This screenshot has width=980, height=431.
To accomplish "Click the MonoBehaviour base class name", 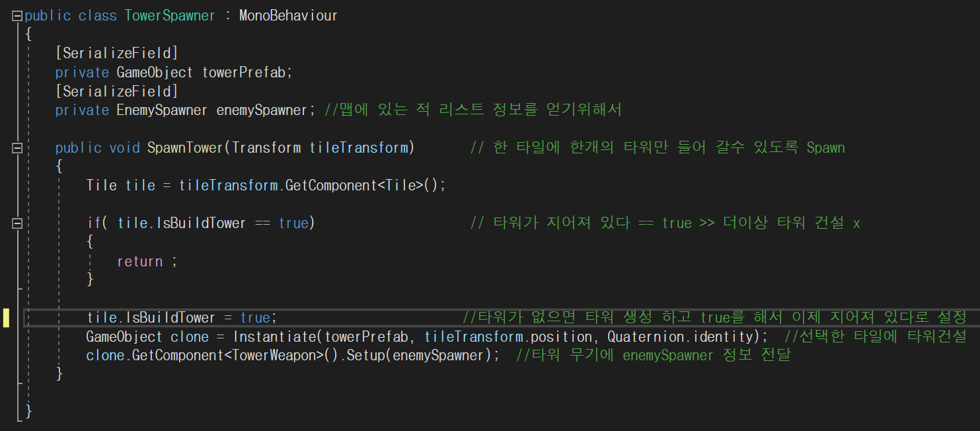I will (288, 16).
